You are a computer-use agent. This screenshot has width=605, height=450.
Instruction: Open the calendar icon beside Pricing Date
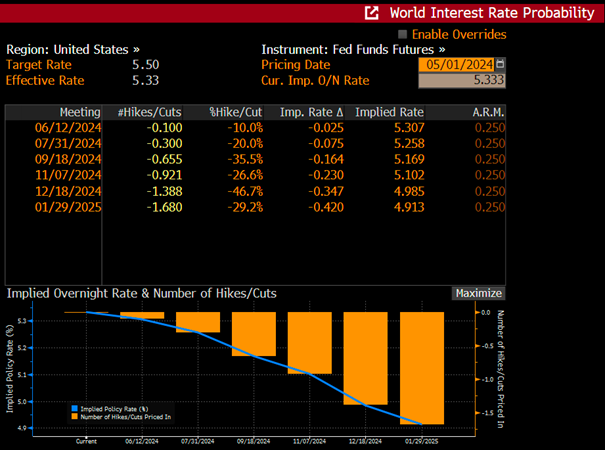point(500,64)
